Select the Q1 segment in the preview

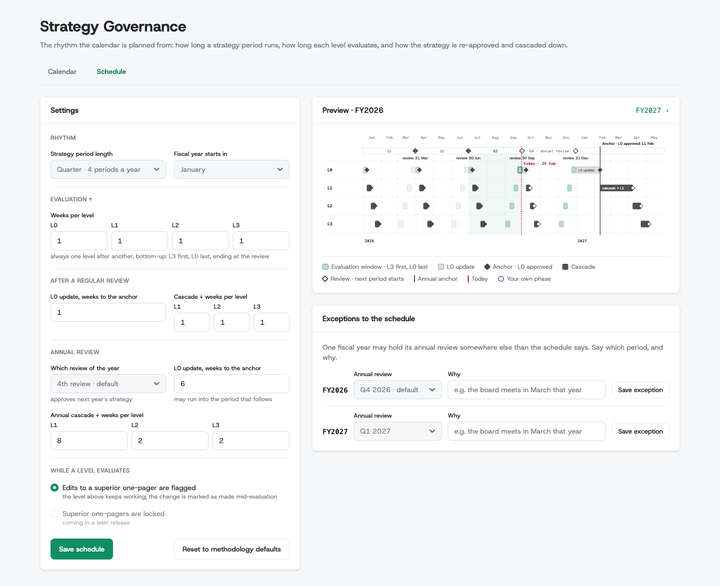pos(389,151)
